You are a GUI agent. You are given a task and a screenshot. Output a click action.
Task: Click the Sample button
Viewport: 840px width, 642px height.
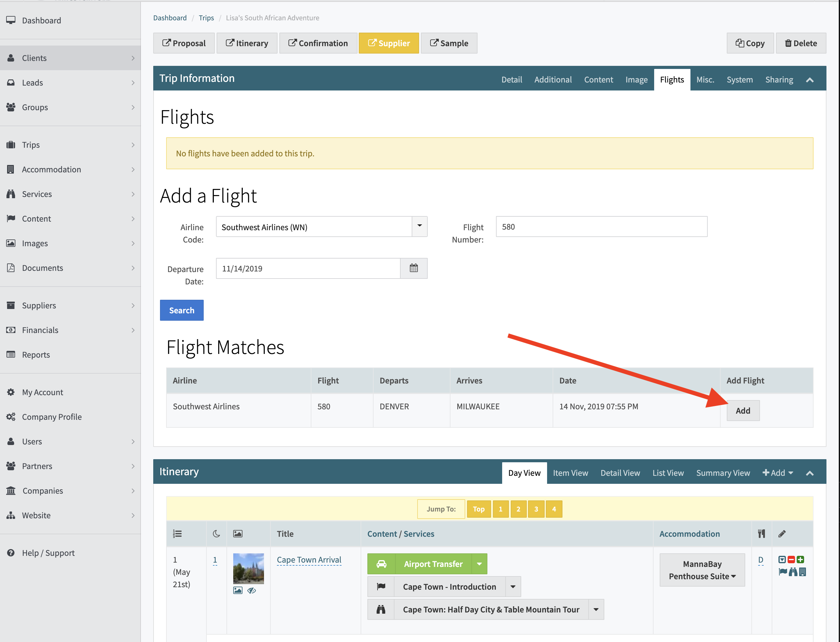pyautogui.click(x=449, y=43)
